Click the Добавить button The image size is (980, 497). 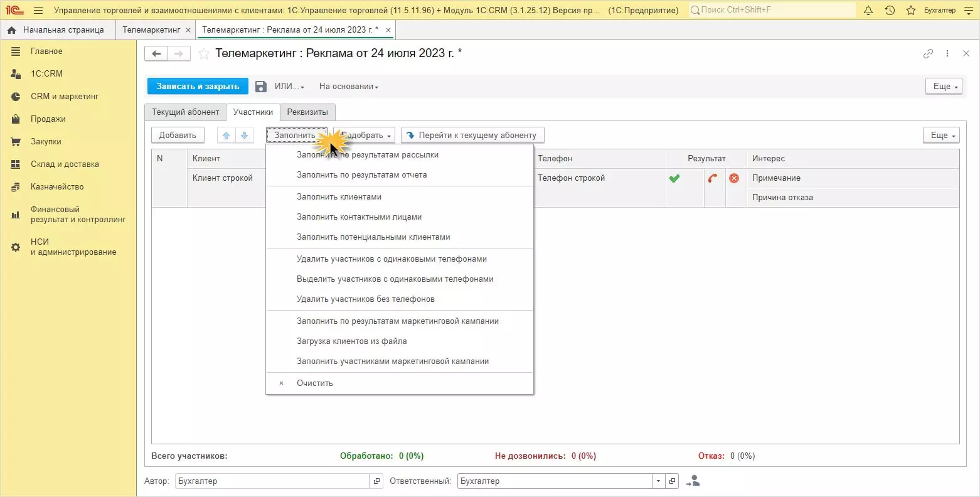[178, 136]
